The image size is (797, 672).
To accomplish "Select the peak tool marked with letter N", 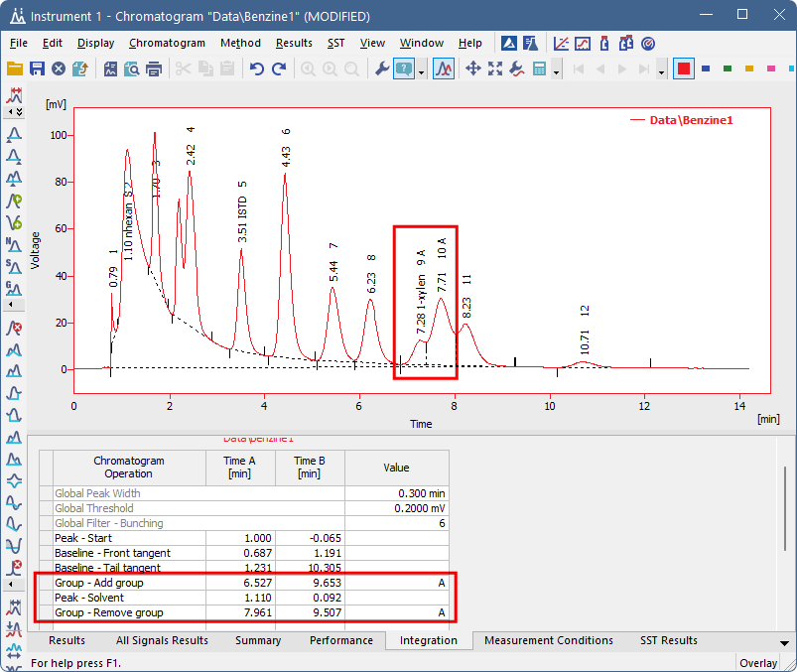I will (14, 245).
